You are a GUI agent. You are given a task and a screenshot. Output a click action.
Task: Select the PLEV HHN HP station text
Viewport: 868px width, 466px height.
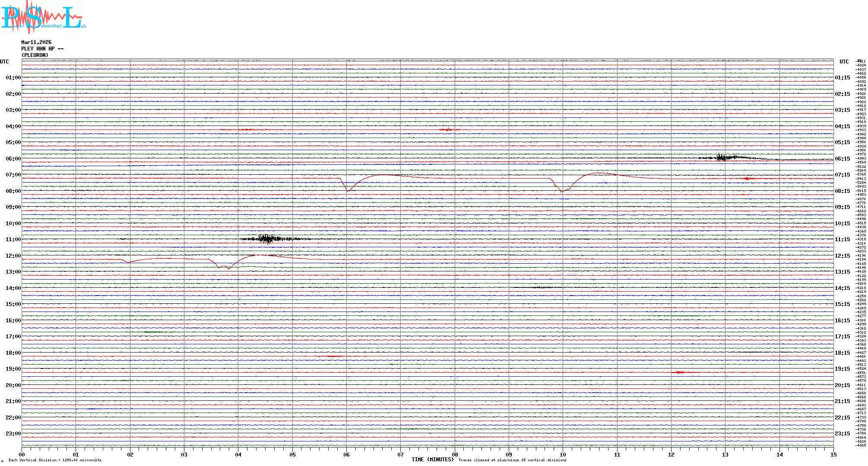pos(42,49)
